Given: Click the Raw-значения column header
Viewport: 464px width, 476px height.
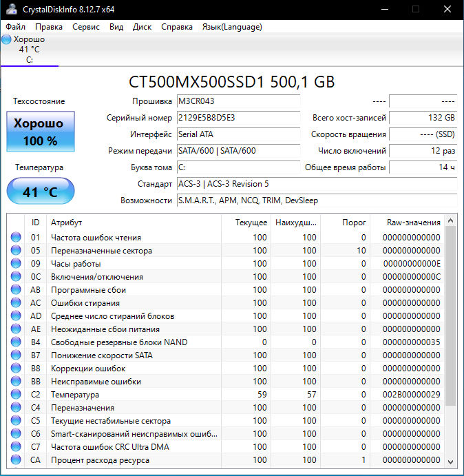Looking at the screenshot, I should pos(408,223).
